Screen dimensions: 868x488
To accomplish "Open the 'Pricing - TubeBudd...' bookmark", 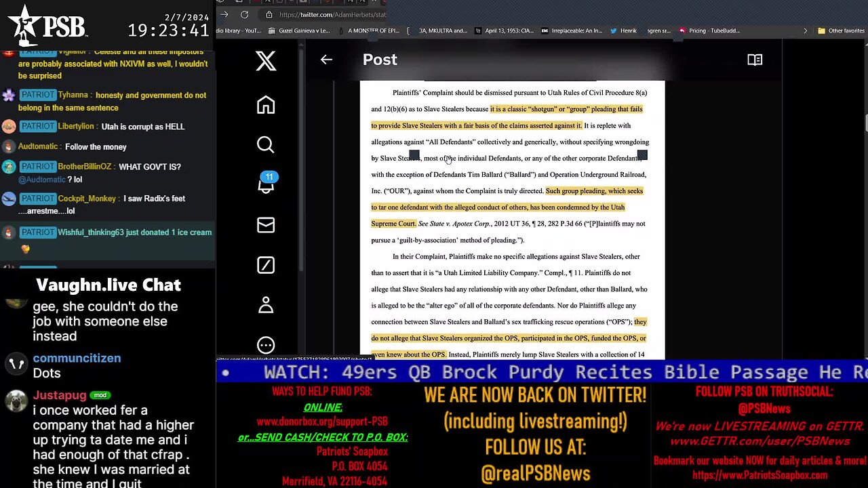I will click(x=709, y=30).
